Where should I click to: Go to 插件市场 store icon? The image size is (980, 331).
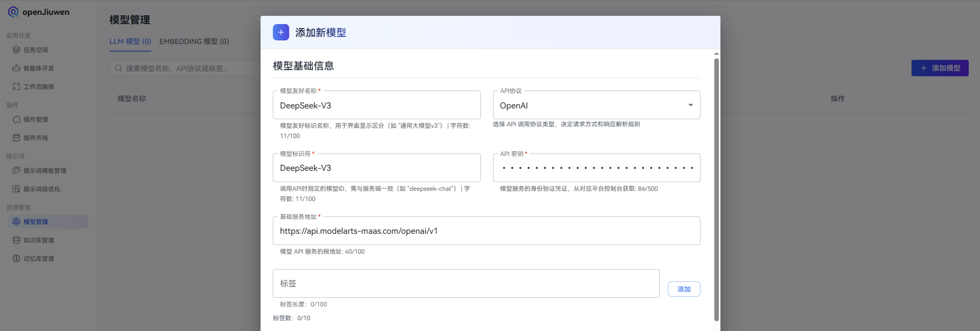[16, 138]
